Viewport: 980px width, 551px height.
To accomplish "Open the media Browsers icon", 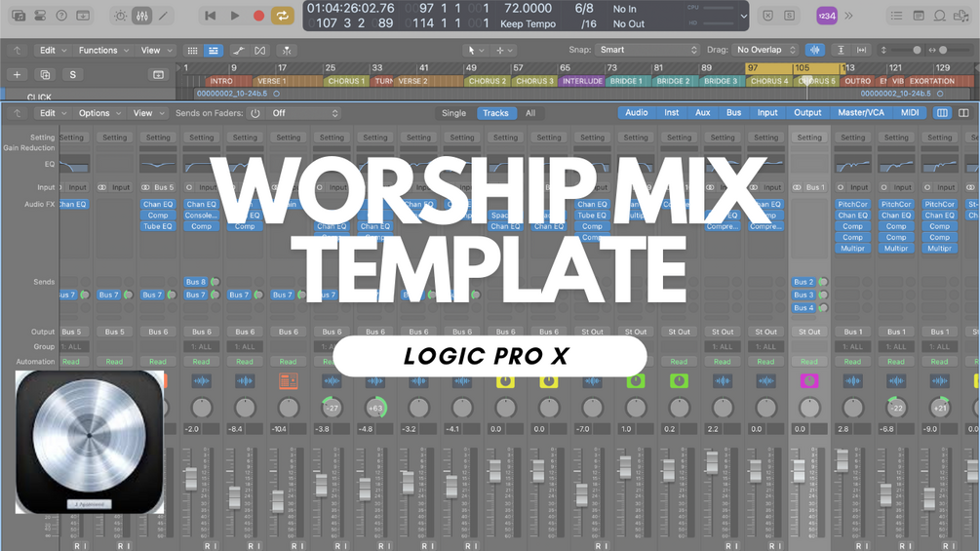I will [x=961, y=16].
